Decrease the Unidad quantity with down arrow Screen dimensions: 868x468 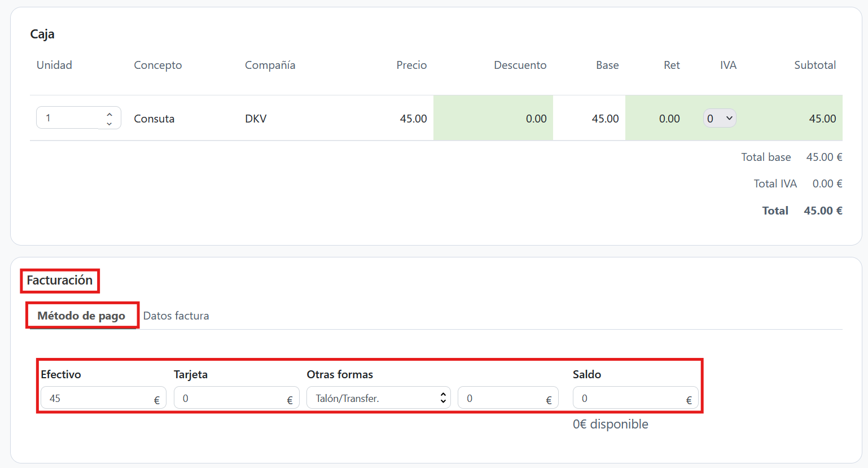(x=109, y=123)
